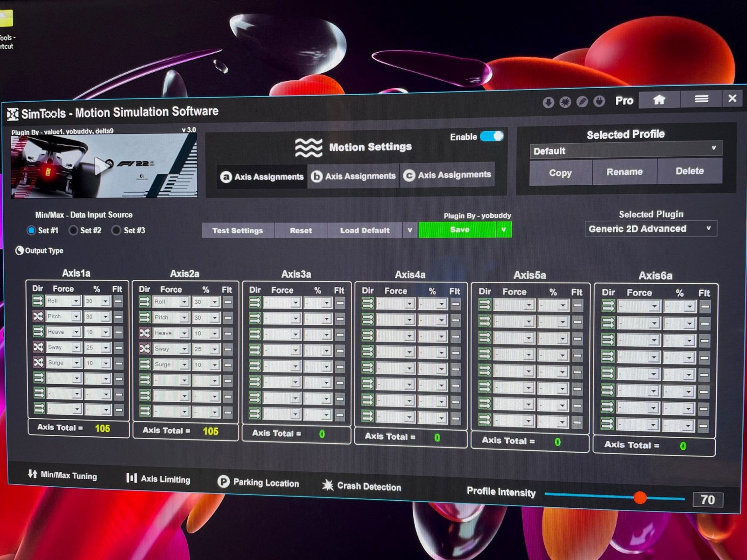
Task: Delete the selected profile
Action: coord(690,171)
